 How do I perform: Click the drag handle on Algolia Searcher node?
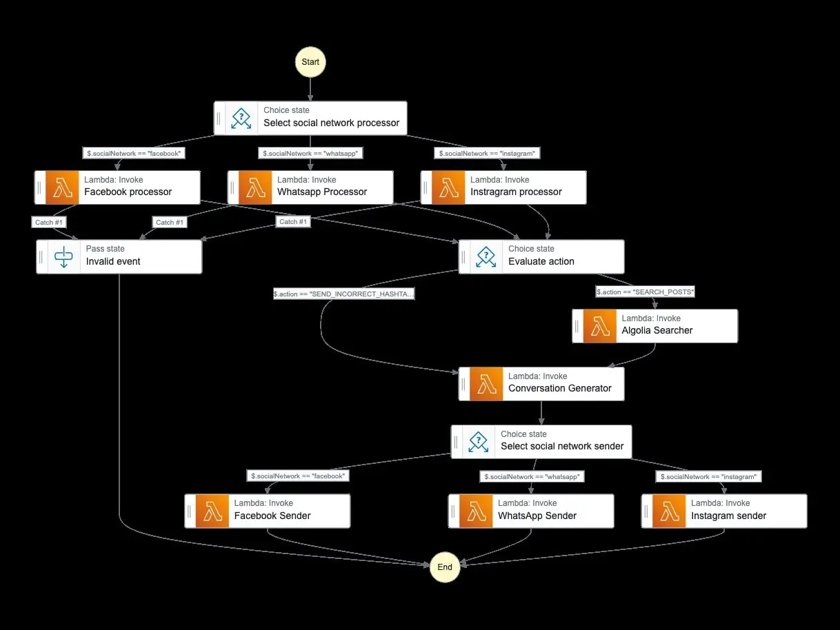coord(578,326)
